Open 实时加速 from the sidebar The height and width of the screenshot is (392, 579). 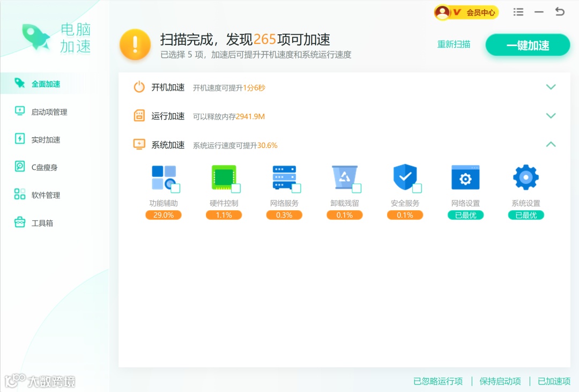[x=46, y=139]
